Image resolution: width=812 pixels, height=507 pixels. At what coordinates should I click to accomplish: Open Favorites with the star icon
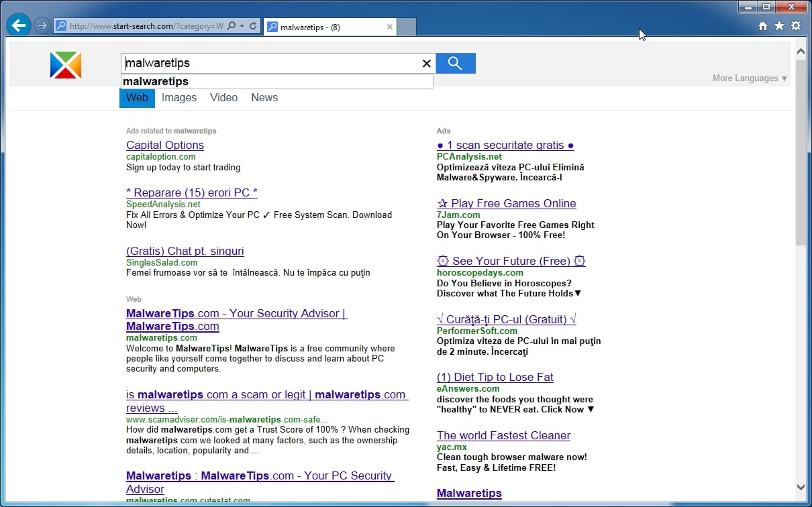pos(779,26)
